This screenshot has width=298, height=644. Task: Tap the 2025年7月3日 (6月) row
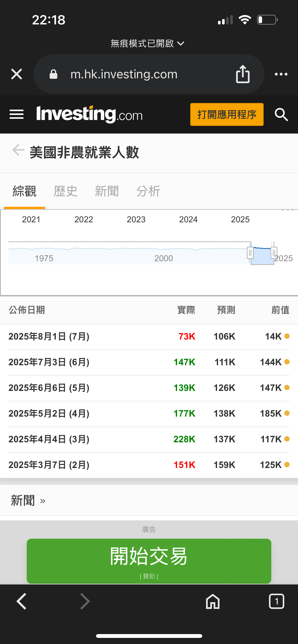click(x=149, y=362)
